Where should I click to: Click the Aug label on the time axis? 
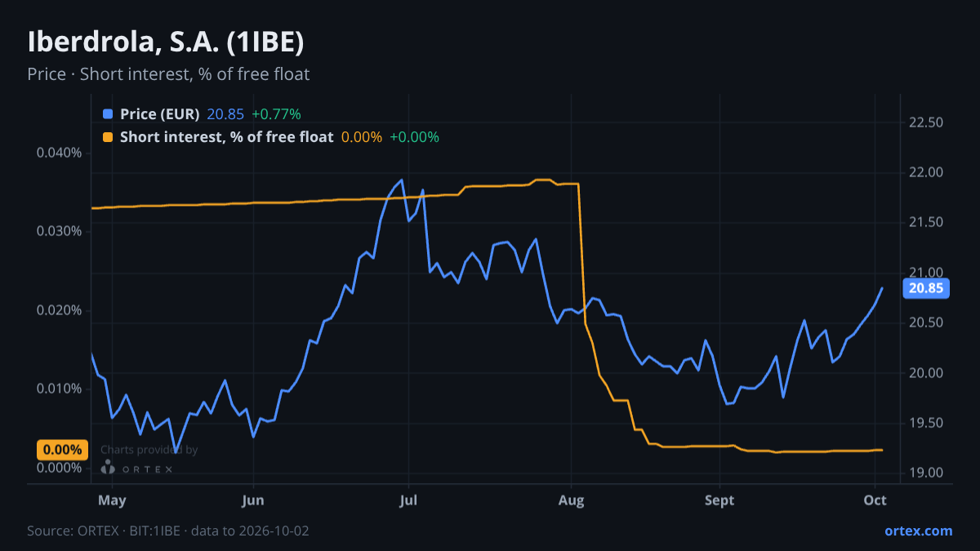[572, 500]
